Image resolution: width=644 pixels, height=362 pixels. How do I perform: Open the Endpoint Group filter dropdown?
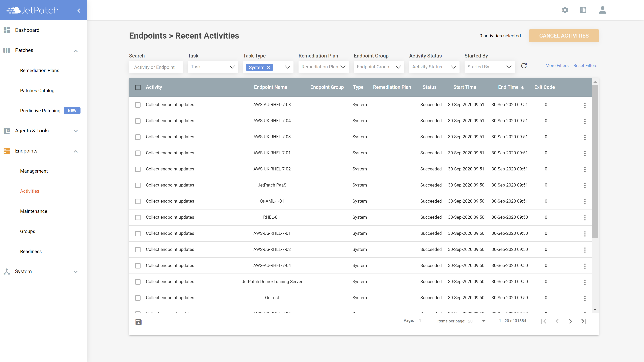coord(379,67)
